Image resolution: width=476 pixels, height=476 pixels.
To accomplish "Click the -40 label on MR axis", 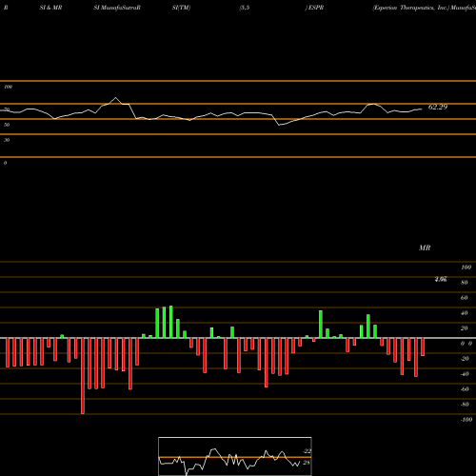I will [x=465, y=374].
